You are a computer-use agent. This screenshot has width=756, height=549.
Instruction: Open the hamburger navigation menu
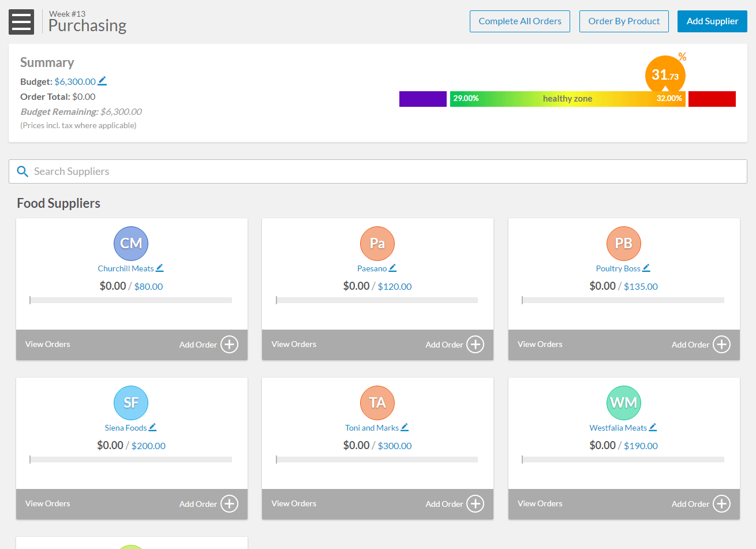(21, 22)
